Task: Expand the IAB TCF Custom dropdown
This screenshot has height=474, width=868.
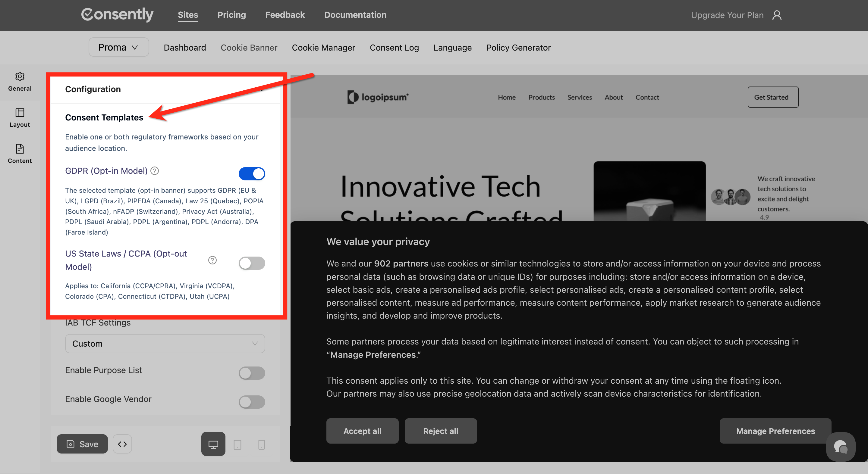Action: pyautogui.click(x=165, y=344)
